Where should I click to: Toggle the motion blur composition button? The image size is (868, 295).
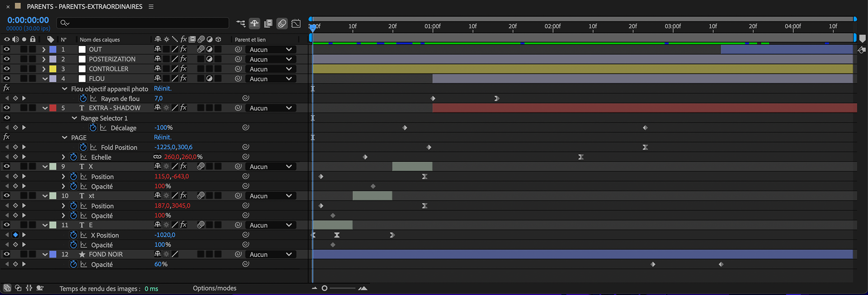282,23
